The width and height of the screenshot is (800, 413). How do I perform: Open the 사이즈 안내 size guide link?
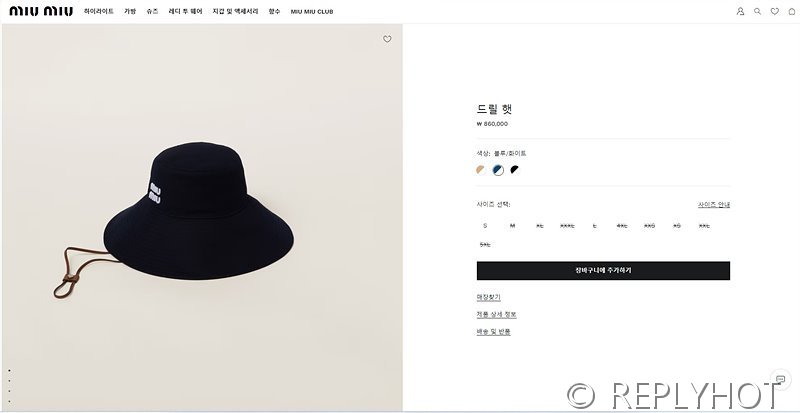point(713,204)
